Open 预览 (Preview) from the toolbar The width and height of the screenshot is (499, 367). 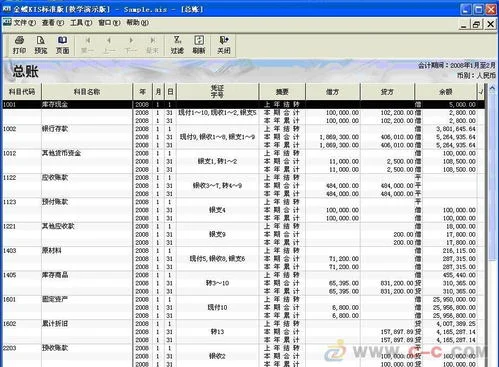[41, 45]
